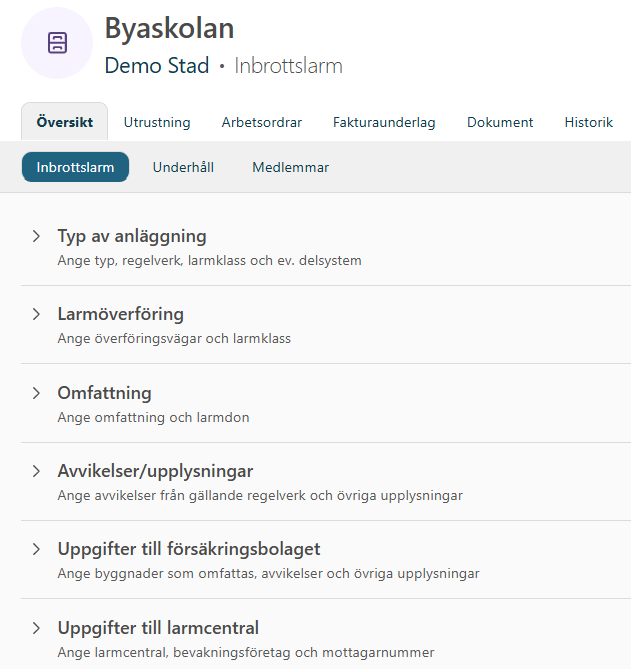The image size is (631, 669).
Task: Expand Avvikelser/upplysningar chevron
Action: (x=36, y=471)
